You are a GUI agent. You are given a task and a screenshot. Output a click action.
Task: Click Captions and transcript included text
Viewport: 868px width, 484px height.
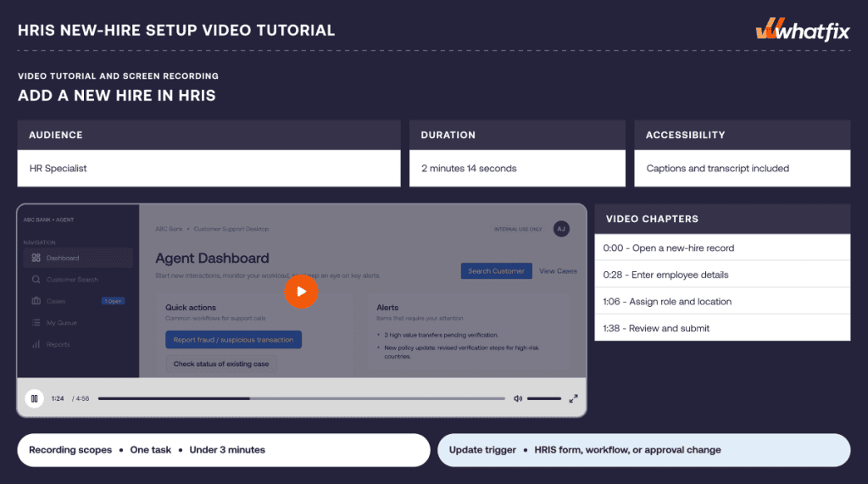tap(717, 169)
